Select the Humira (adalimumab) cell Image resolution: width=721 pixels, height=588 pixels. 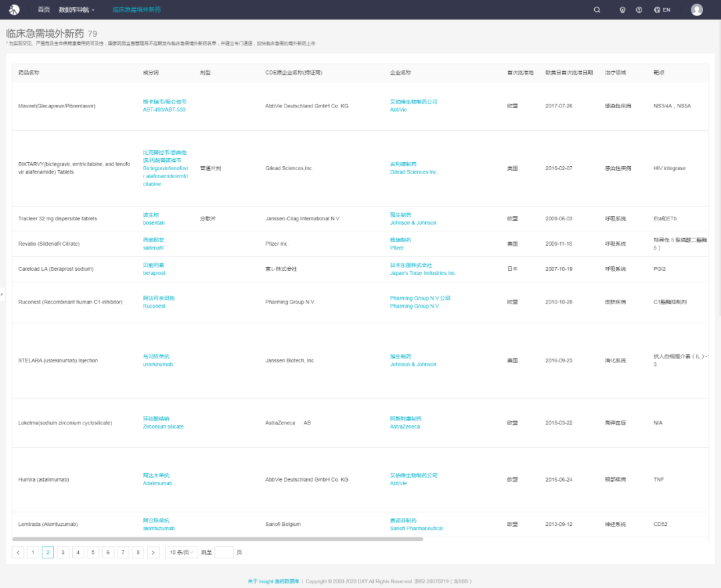pos(43,479)
